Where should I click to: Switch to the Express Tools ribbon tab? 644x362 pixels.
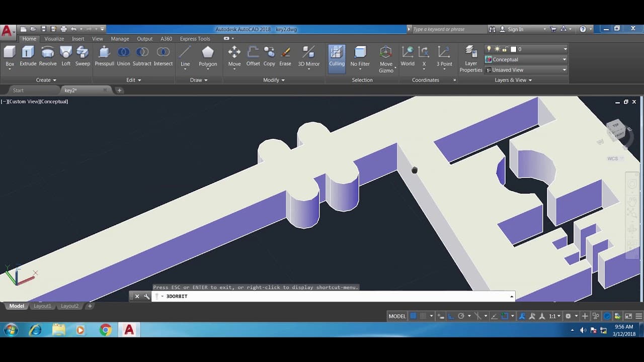(x=195, y=39)
